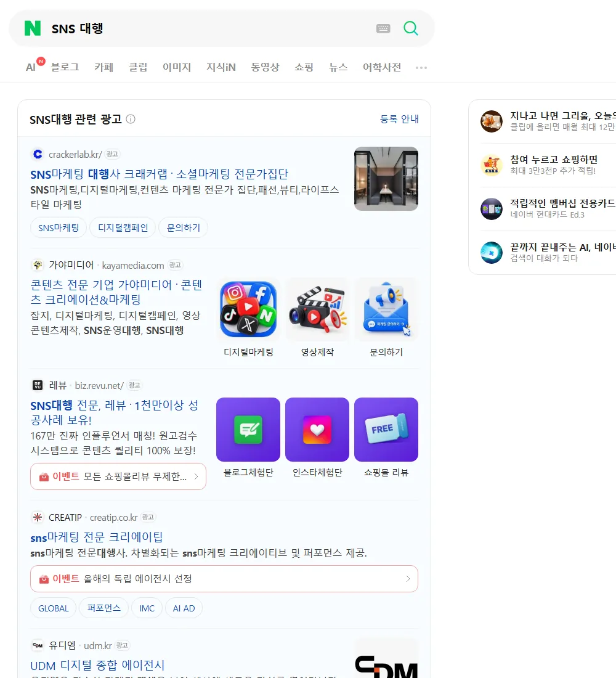Click the 레뷰 favicon icon
The height and width of the screenshot is (678, 616).
tap(38, 385)
